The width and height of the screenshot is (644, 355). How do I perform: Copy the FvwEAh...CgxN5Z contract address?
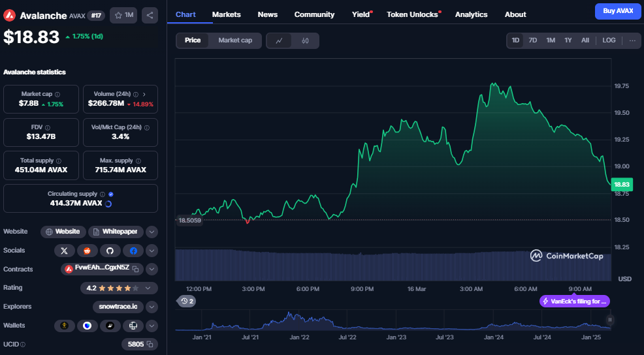(136, 270)
